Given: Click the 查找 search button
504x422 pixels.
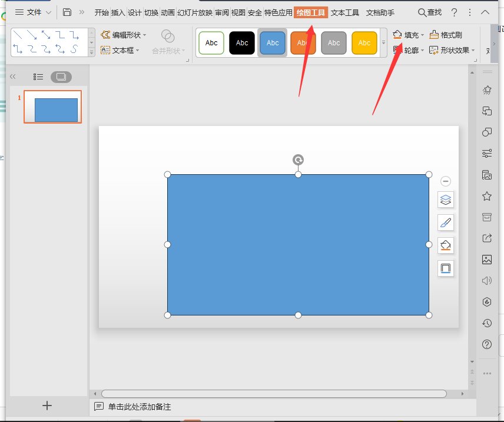Looking at the screenshot, I should [x=430, y=12].
